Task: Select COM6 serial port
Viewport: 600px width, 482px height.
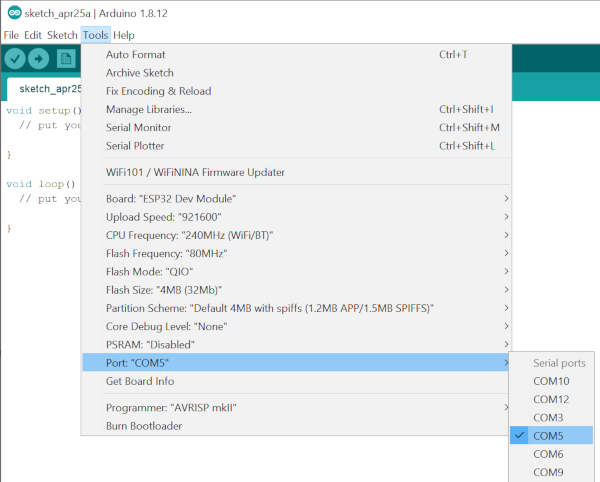Action: tap(551, 453)
